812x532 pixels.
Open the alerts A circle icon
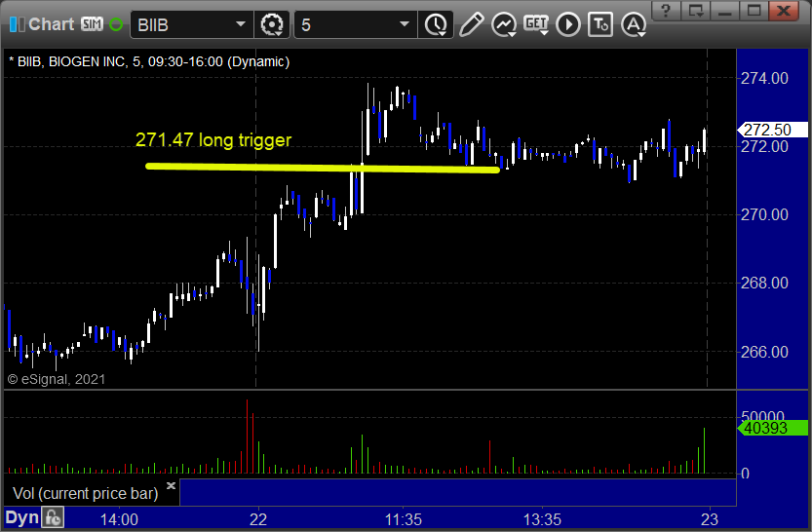pyautogui.click(x=634, y=24)
